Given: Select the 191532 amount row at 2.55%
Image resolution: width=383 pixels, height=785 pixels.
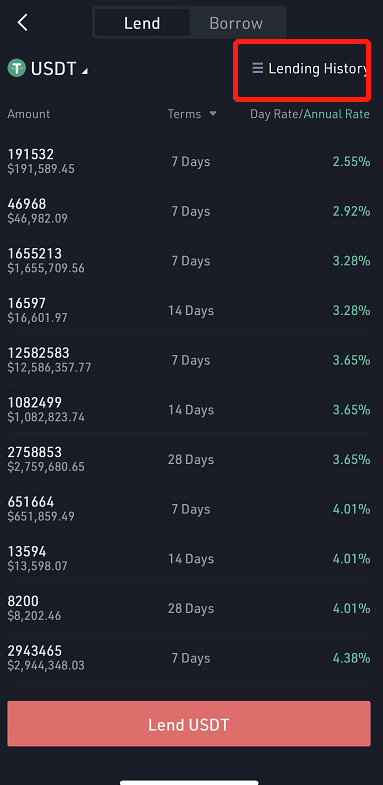Looking at the screenshot, I should coord(189,161).
